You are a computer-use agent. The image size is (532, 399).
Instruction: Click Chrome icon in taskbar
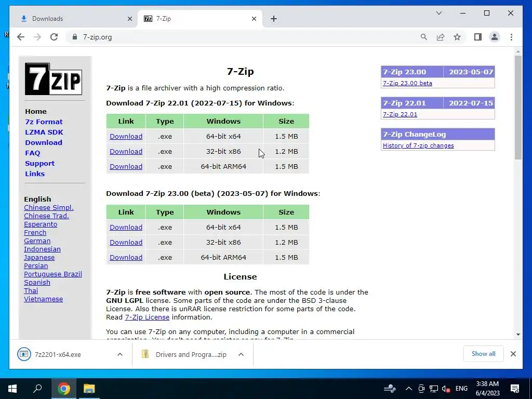64,389
